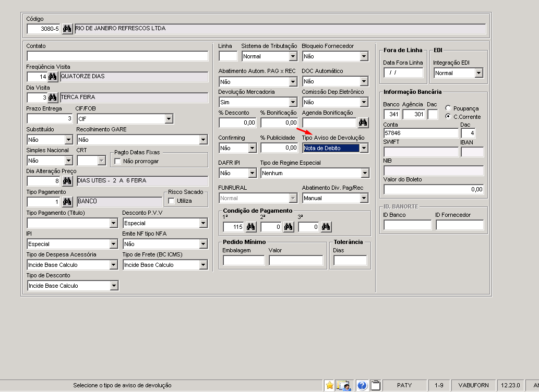539x392 pixels.
Task: Expand Confirming dropdown
Action: coord(253,148)
